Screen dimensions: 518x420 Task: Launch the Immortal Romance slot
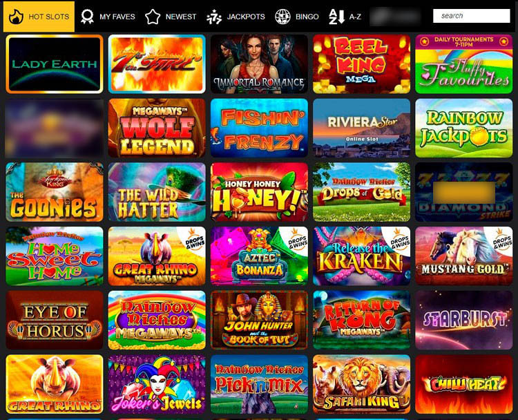click(259, 64)
